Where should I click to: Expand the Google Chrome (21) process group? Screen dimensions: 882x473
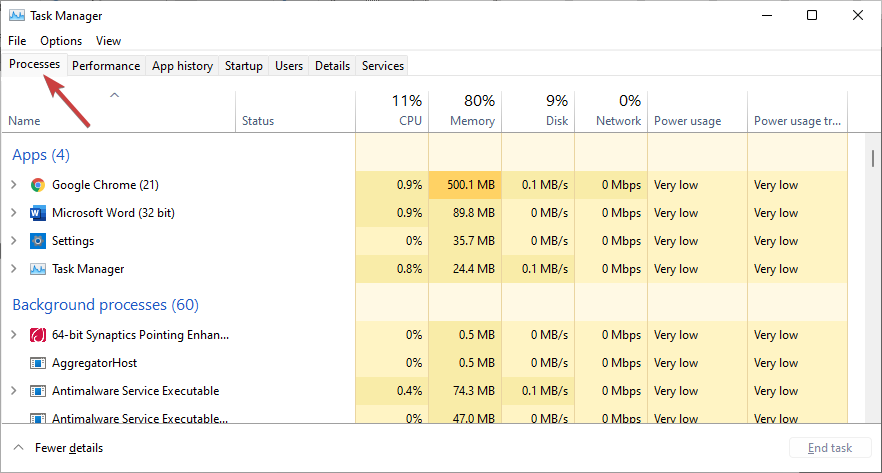(x=14, y=184)
